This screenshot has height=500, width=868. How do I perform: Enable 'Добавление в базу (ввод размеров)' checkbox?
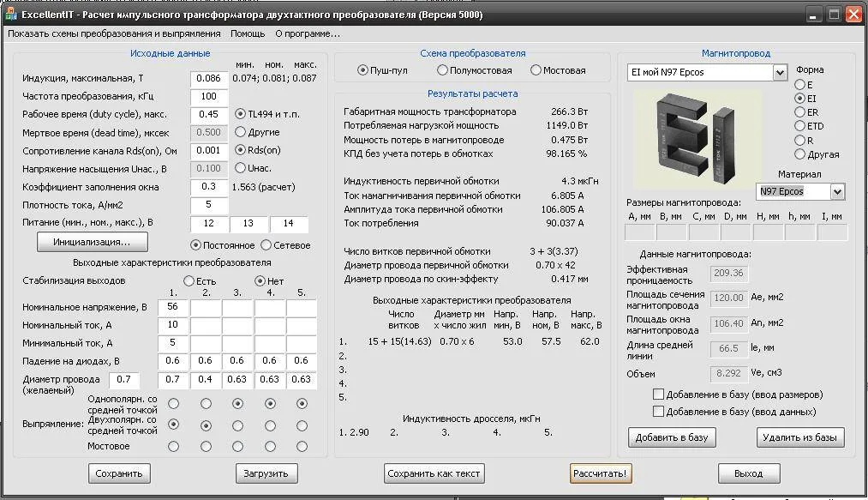click(x=658, y=395)
